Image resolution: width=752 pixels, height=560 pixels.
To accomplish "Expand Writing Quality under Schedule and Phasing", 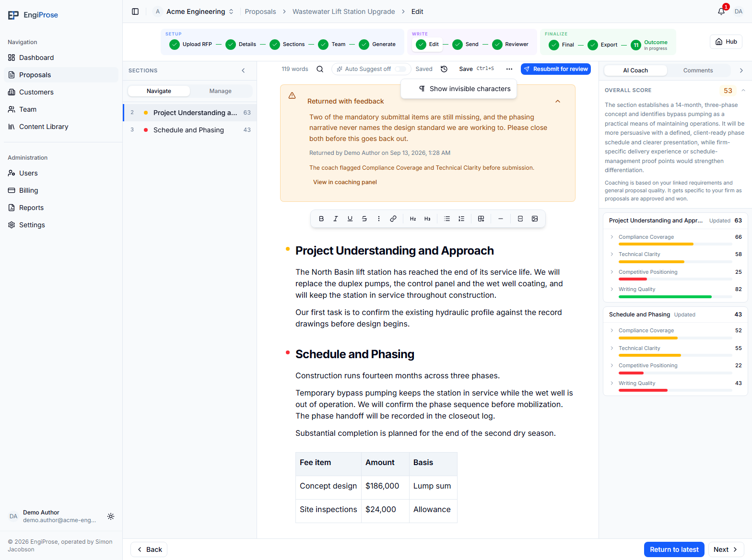I will (x=612, y=383).
